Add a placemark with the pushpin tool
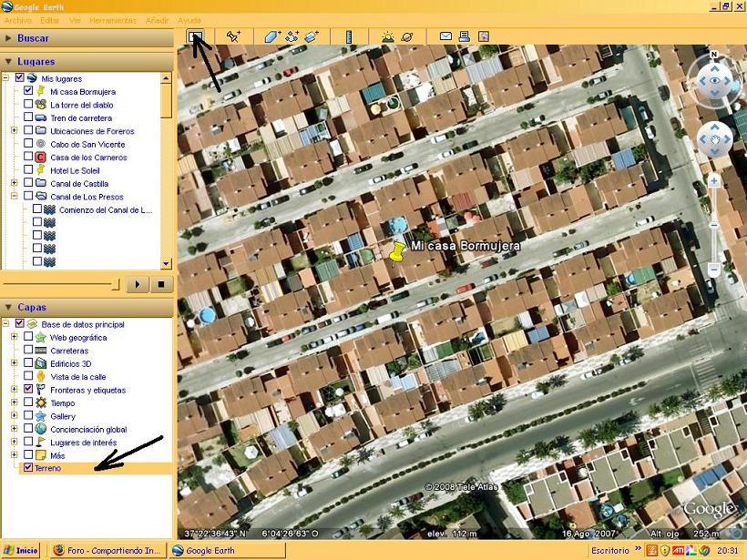The width and height of the screenshot is (747, 560). [233, 36]
